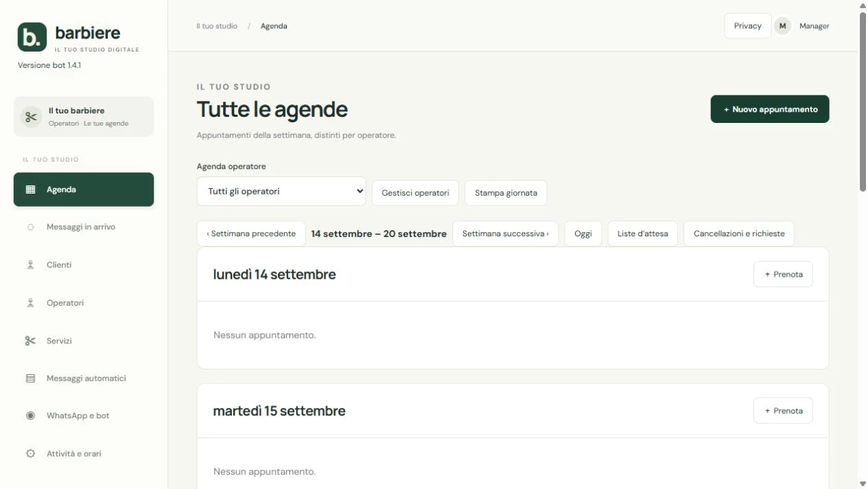Click the Operatori person icon
This screenshot has height=489, width=868.
[x=30, y=303]
